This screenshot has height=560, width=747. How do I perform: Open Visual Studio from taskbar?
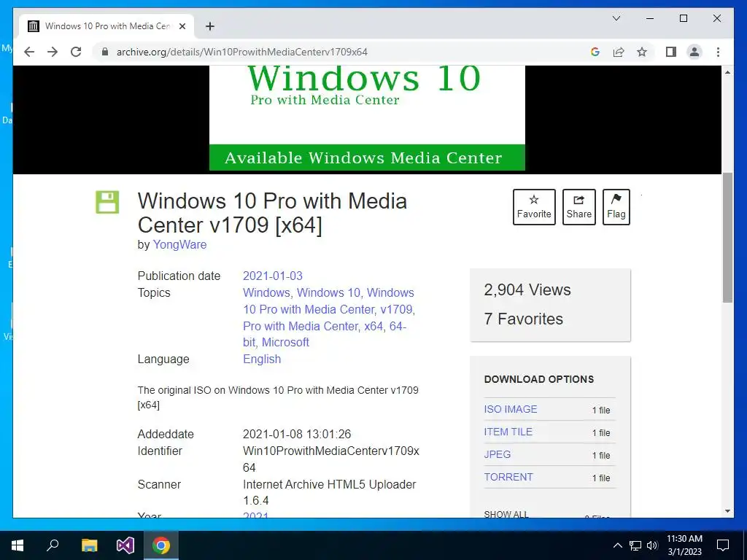[125, 545]
